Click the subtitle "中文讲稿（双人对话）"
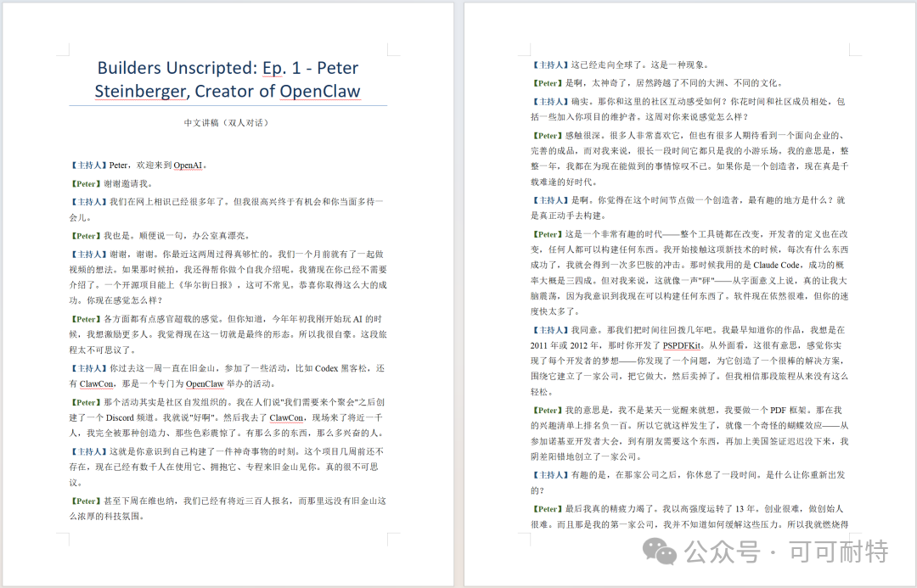This screenshot has width=917, height=588. pos(228,123)
